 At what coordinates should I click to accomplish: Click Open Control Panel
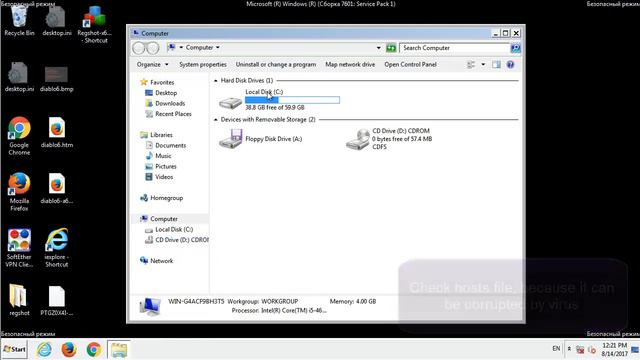tap(410, 64)
